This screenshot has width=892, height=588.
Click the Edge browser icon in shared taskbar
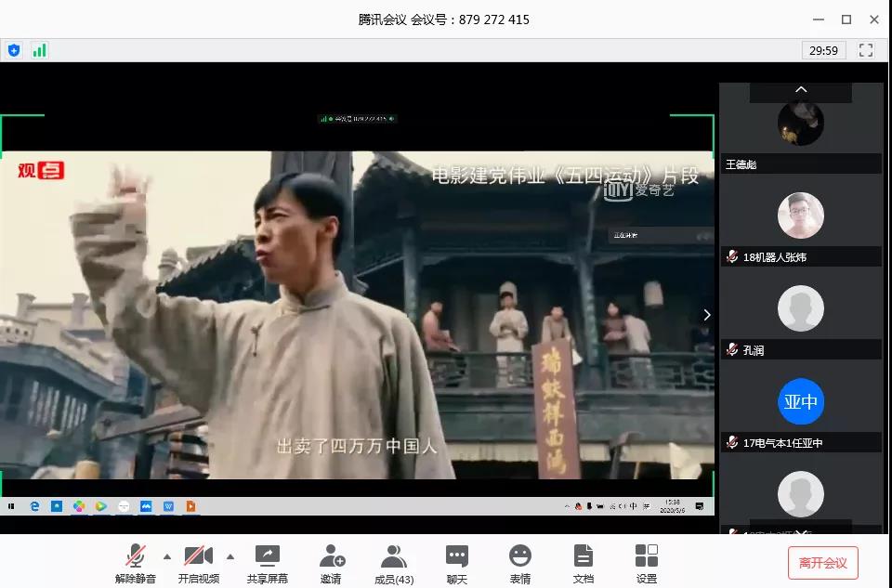pos(34,506)
